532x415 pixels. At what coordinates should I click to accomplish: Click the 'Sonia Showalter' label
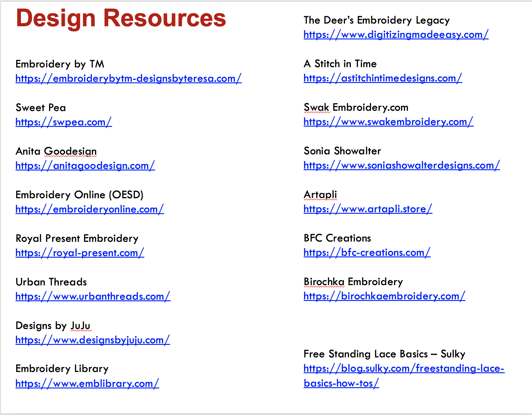coord(342,151)
